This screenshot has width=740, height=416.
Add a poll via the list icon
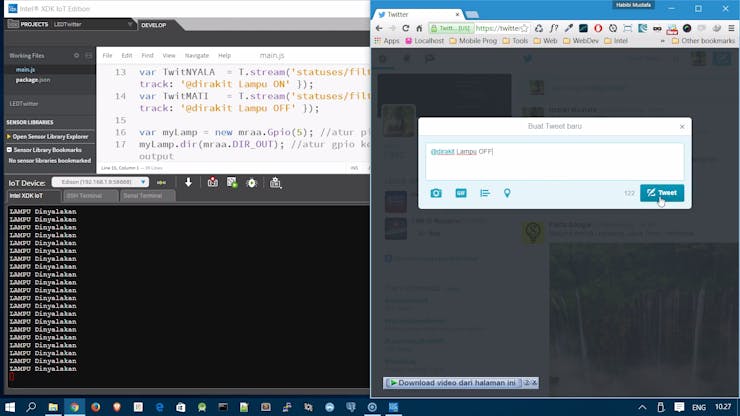click(x=485, y=193)
